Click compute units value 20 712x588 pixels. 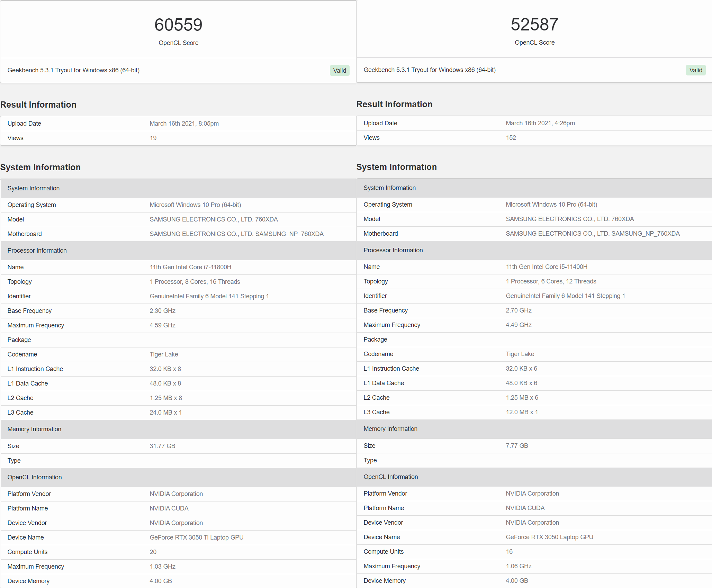(153, 552)
